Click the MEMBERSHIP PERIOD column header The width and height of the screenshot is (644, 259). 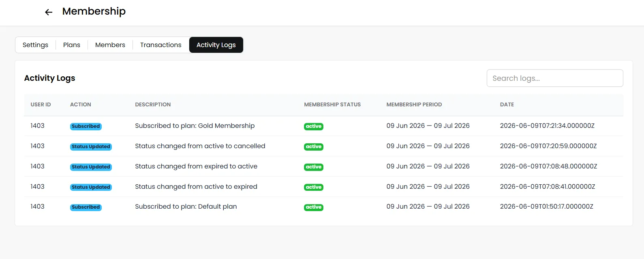[414, 105]
